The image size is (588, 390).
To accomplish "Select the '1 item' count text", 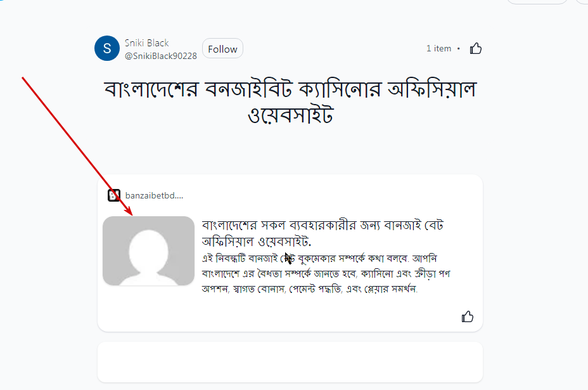I will [438, 48].
